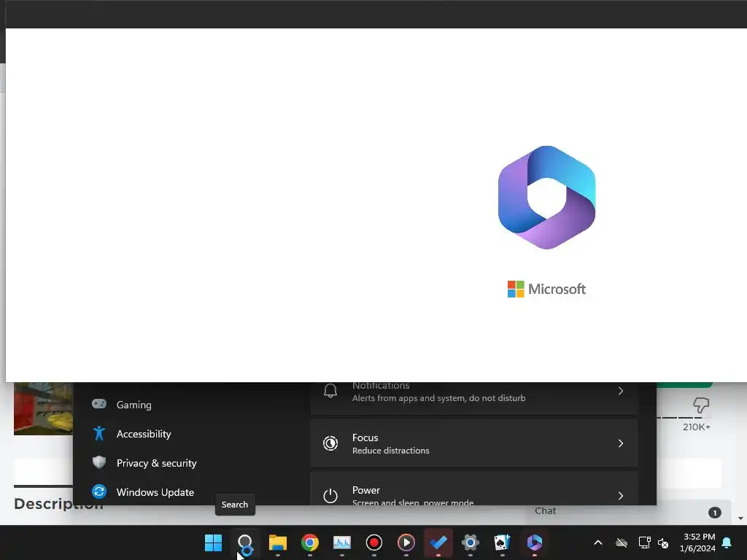Click the Power icon in Settings
Screen dimensions: 747x560
pos(330,496)
